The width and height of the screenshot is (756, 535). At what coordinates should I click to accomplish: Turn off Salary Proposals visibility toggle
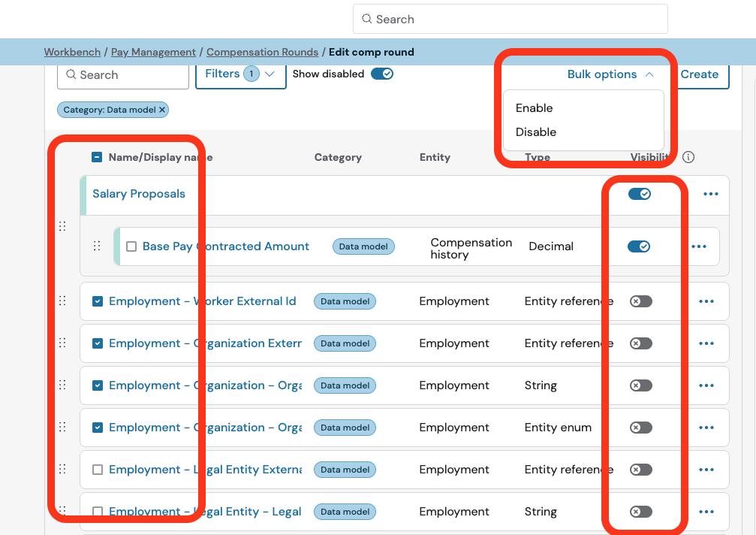click(x=640, y=194)
